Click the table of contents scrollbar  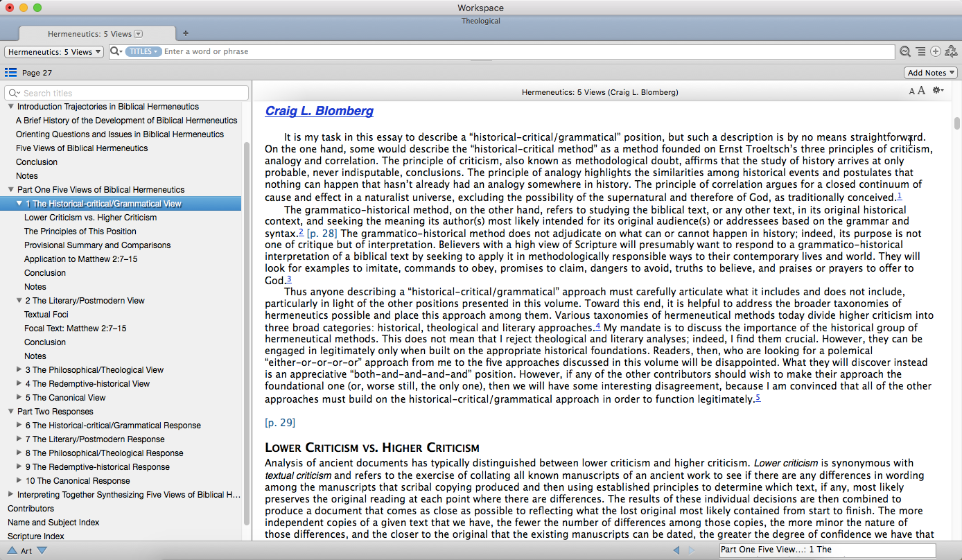pos(247,333)
